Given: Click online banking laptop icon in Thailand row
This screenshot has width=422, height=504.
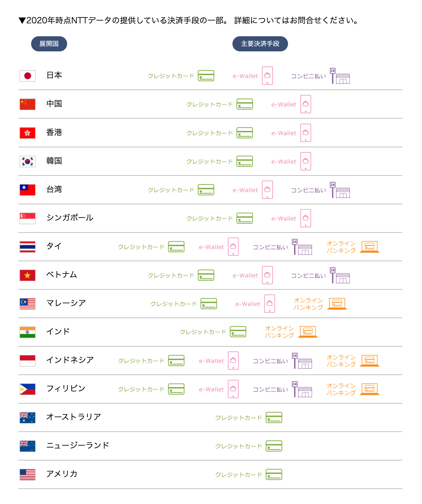Looking at the screenshot, I should (x=370, y=247).
